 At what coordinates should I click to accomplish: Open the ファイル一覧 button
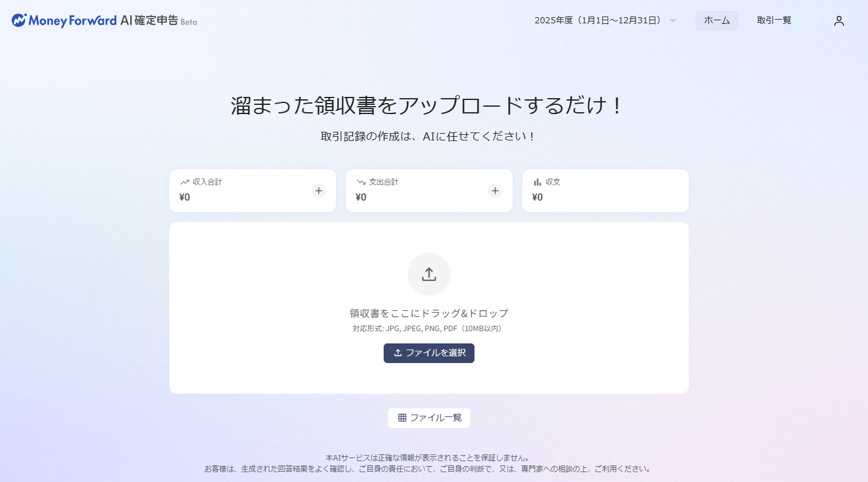(429, 418)
